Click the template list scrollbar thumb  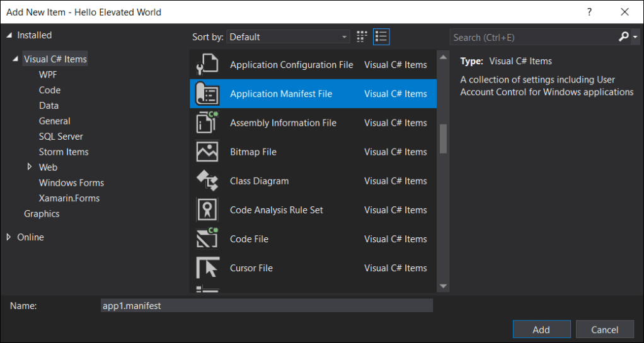[443, 138]
